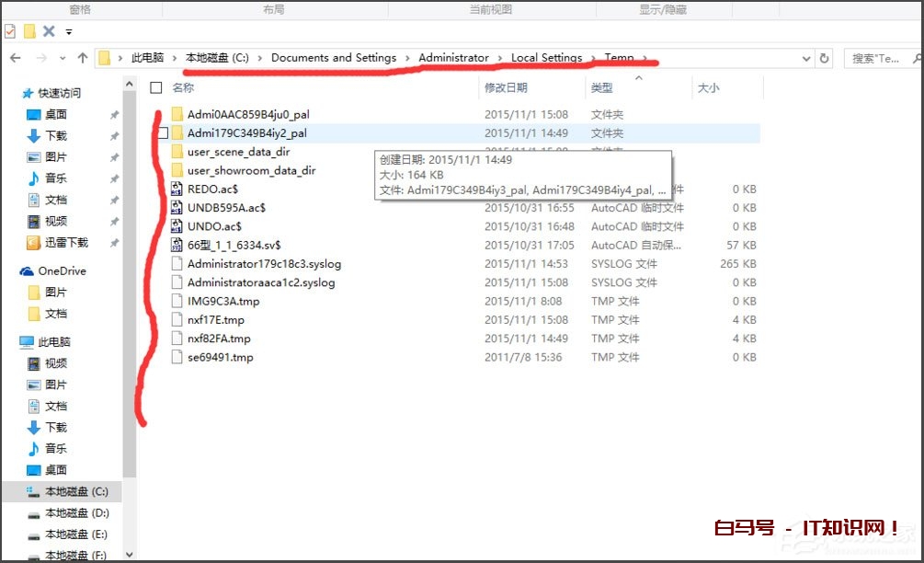Tick the checkbox on Admi179C349B4iy2_pal row

pyautogui.click(x=164, y=132)
